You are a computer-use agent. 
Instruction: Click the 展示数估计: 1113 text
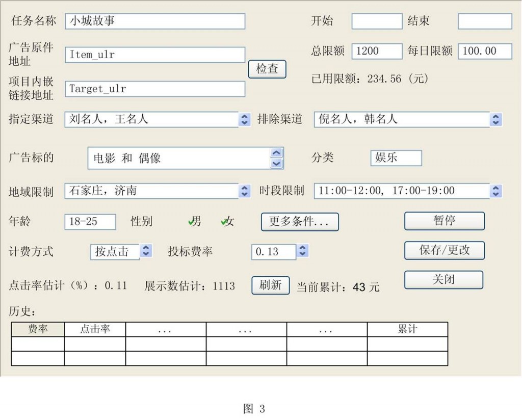pos(190,286)
